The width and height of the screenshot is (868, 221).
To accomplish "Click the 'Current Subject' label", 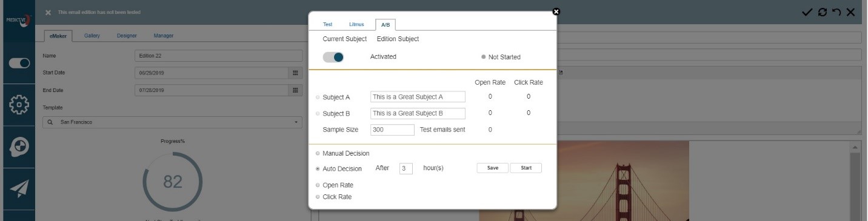I will click(345, 39).
